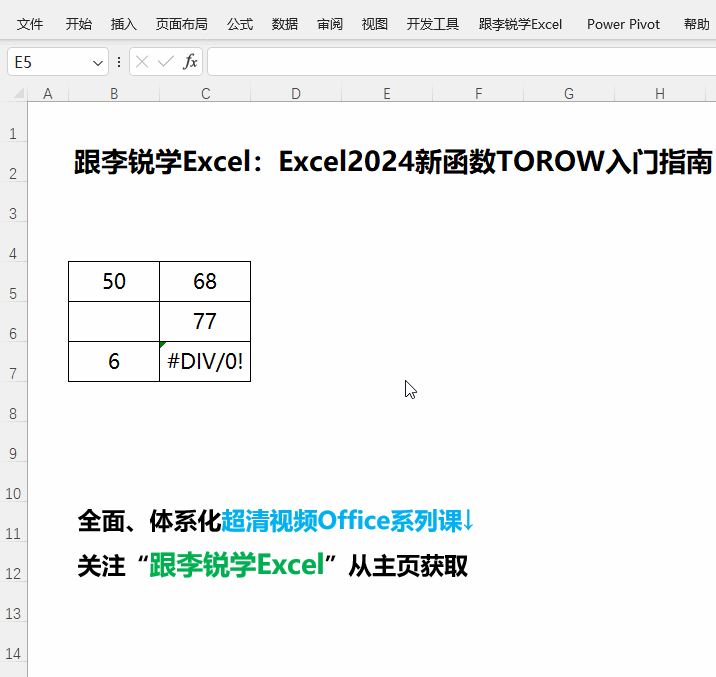Select column H header
The image size is (716, 677).
point(660,94)
